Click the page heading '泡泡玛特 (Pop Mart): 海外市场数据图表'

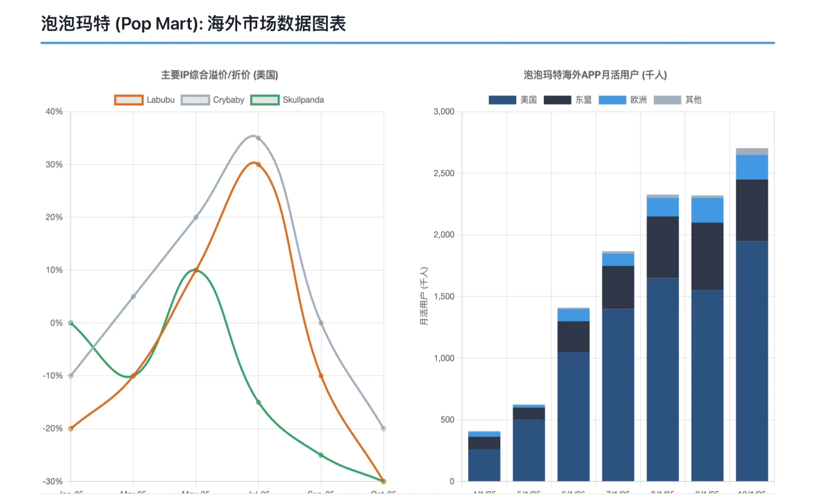[193, 23]
